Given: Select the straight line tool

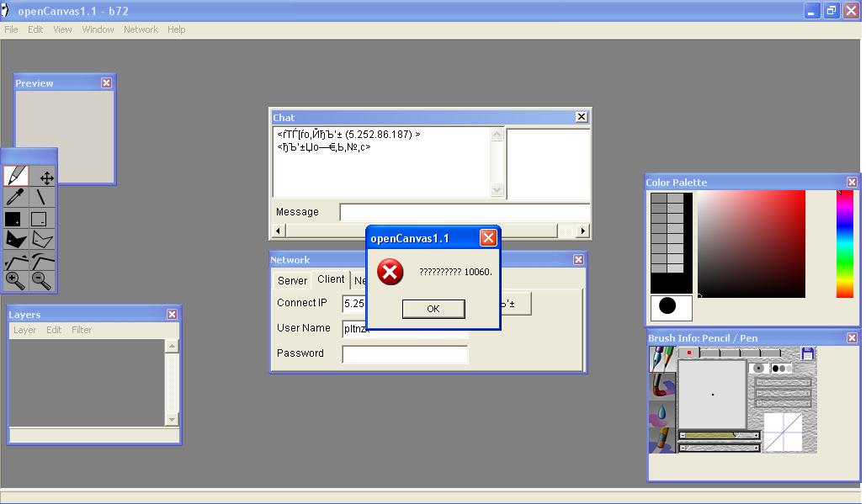Looking at the screenshot, I should click(41, 197).
